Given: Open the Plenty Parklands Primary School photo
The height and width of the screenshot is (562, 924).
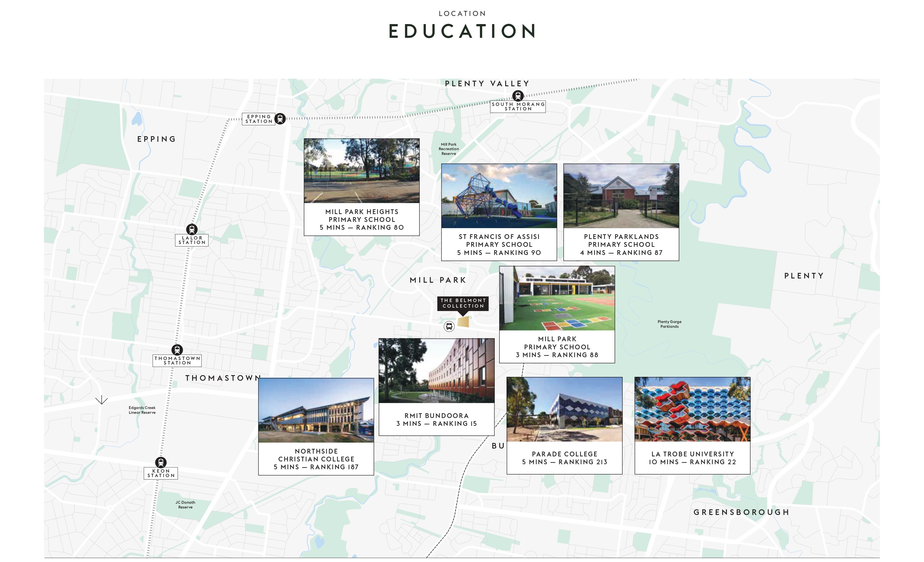Looking at the screenshot, I should click(x=621, y=196).
